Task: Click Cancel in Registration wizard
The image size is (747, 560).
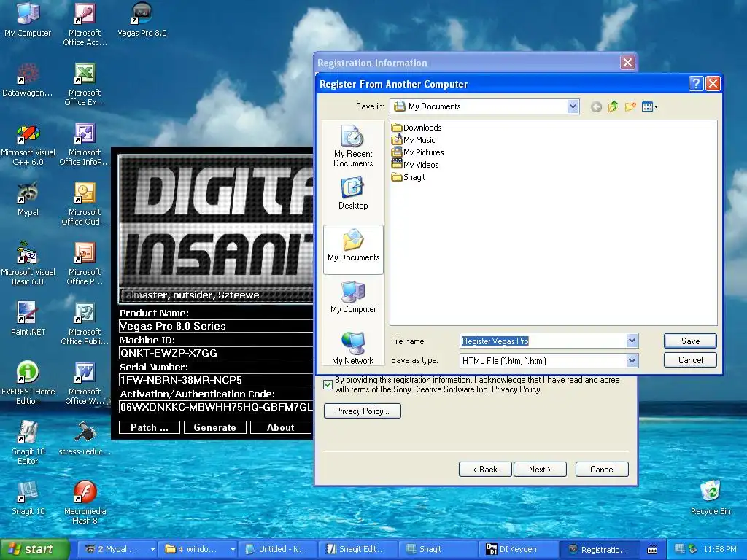Action: [602, 470]
